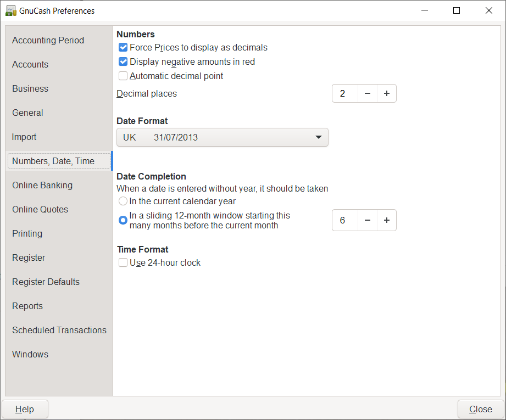Screen dimensions: 506x420
Task: Click the minus icon for Decimal places
Action: point(368,93)
